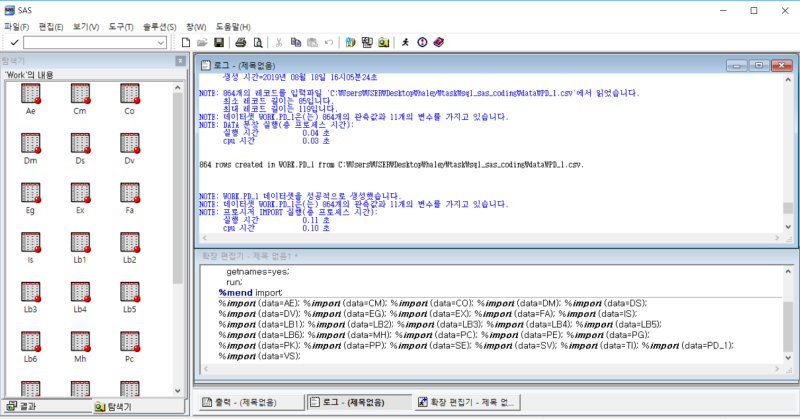Minimize the 로그 log window
800x419 pixels.
(x=736, y=65)
